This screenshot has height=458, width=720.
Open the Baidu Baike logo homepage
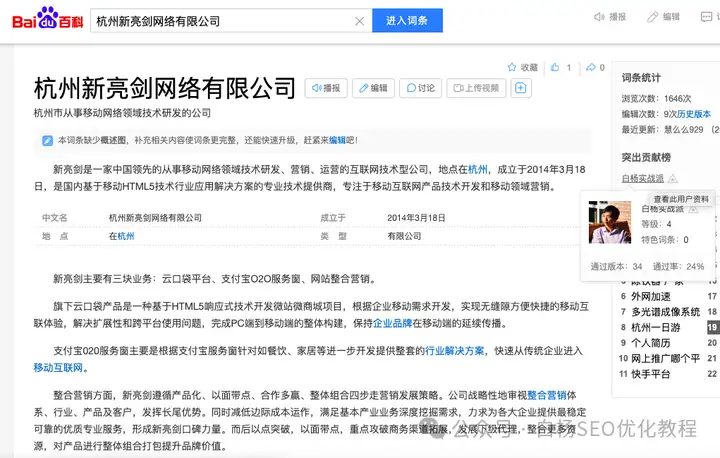click(x=48, y=18)
